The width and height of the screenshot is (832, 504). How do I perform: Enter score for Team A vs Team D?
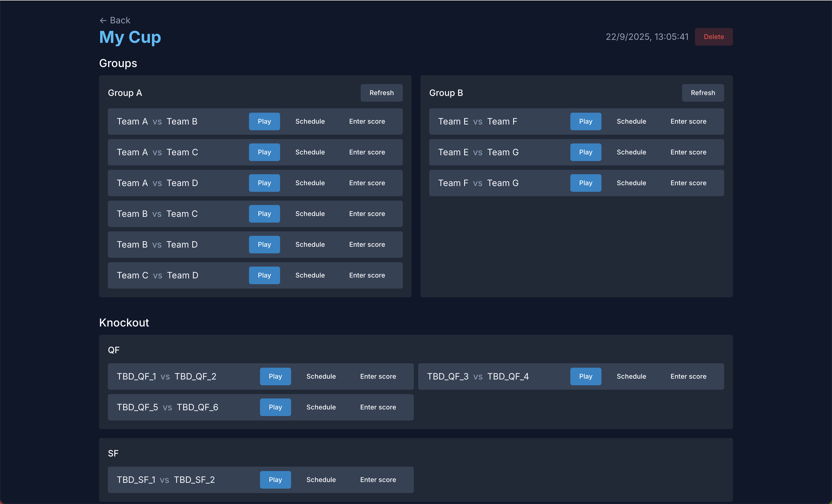pyautogui.click(x=367, y=183)
